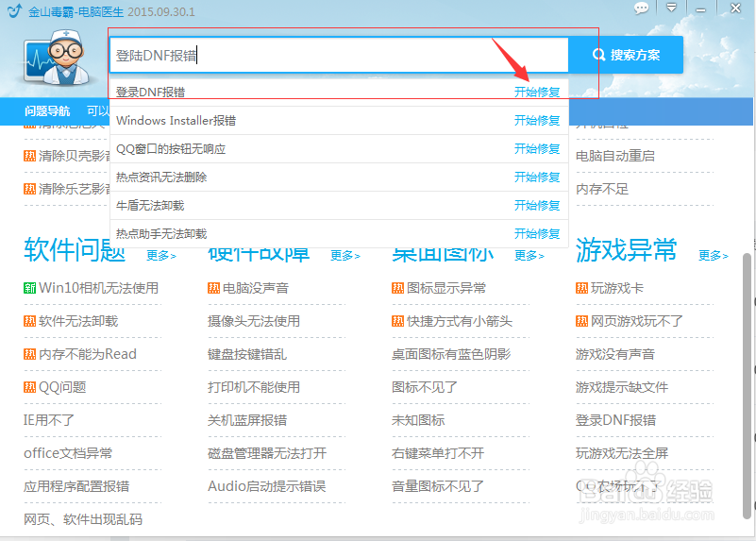Open 未知图标 entry
756x541 pixels.
click(418, 420)
